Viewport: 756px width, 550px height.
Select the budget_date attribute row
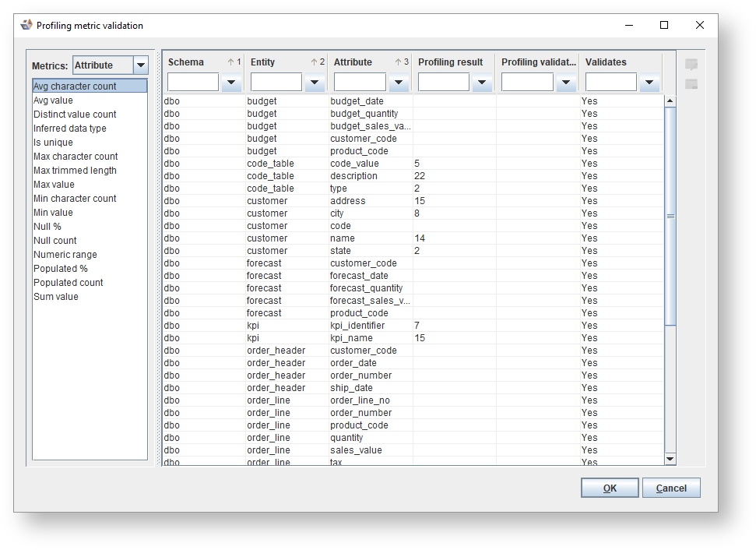click(413, 100)
